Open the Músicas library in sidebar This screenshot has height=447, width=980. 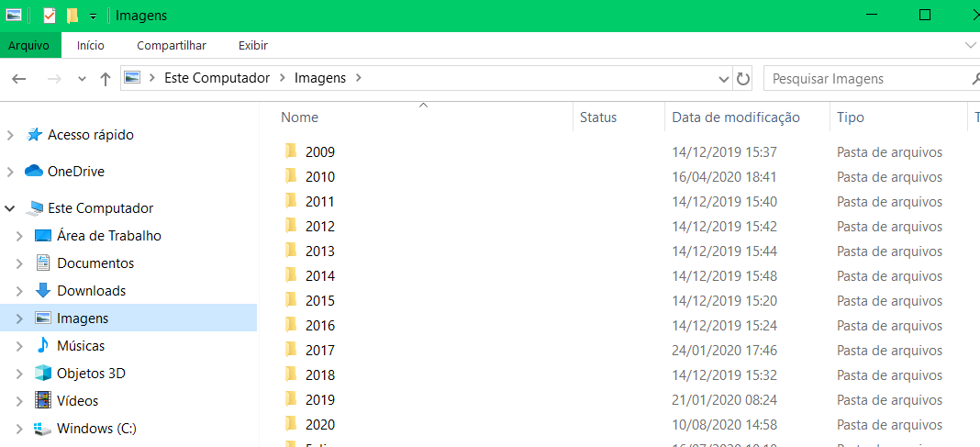tap(81, 346)
